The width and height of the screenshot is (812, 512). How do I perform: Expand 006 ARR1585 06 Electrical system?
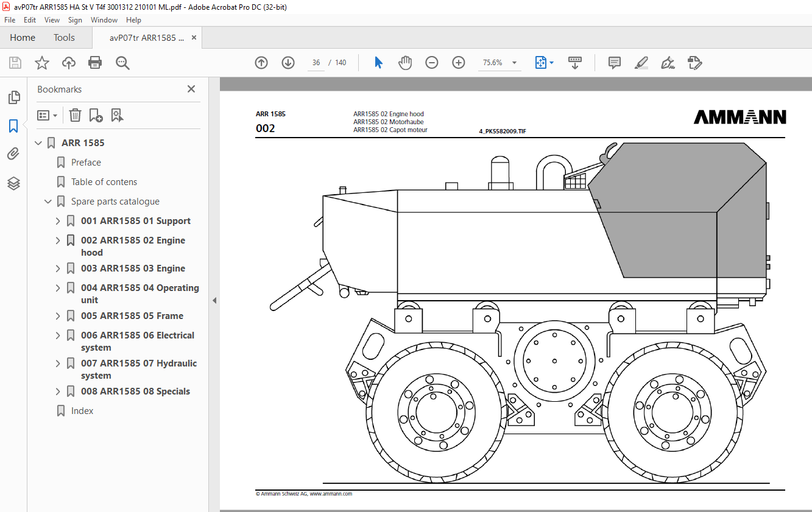click(x=58, y=335)
